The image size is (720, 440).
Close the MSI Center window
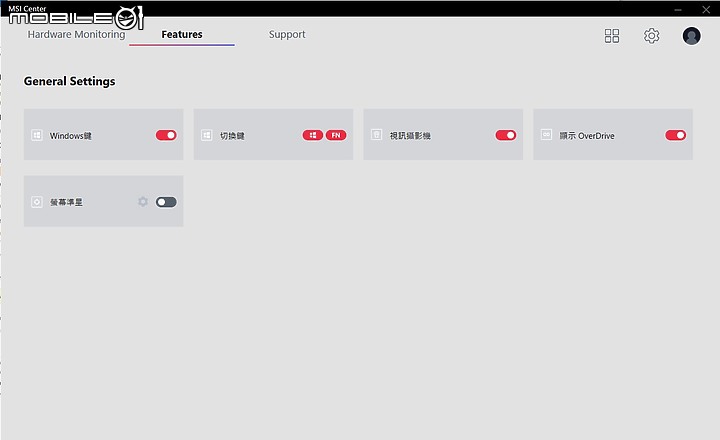(x=706, y=10)
